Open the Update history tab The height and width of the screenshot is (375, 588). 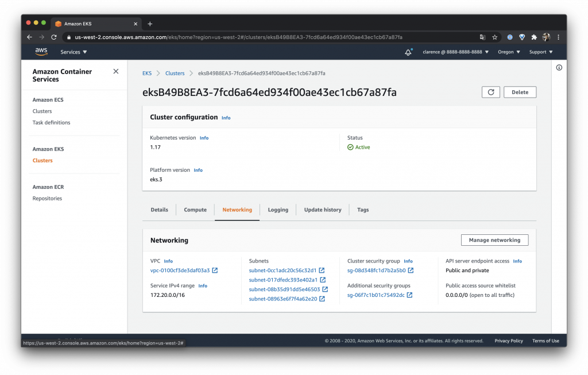323,210
